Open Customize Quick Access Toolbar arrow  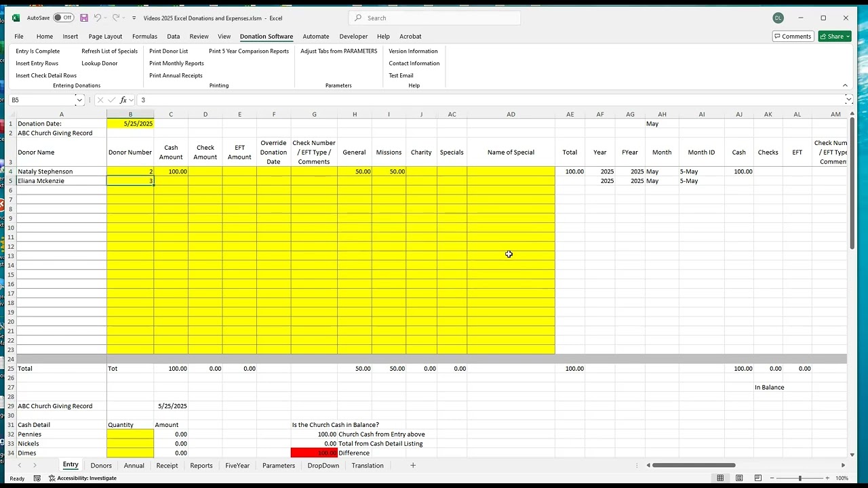pos(134,18)
